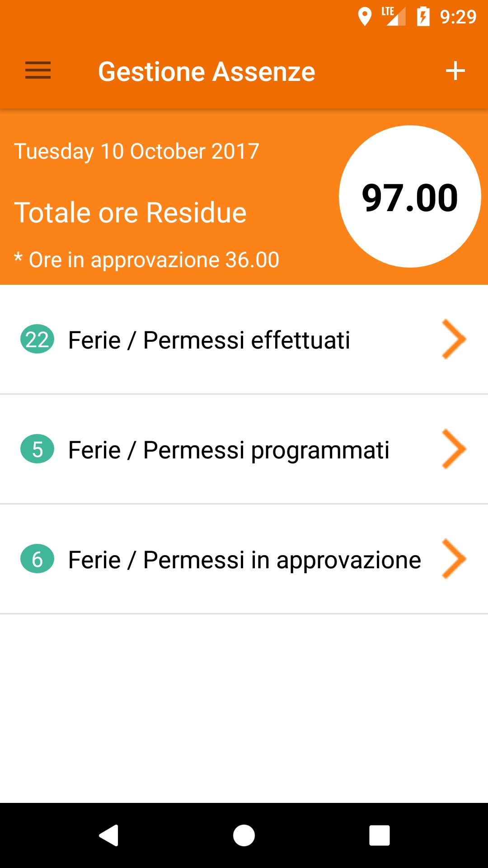Image resolution: width=488 pixels, height=868 pixels.
Task: Tap the green badge showing 5
Action: tap(37, 449)
